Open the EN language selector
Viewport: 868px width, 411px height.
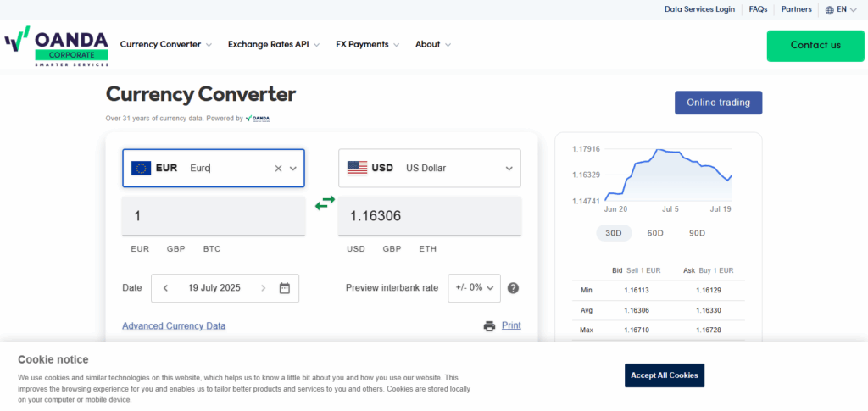tap(843, 9)
